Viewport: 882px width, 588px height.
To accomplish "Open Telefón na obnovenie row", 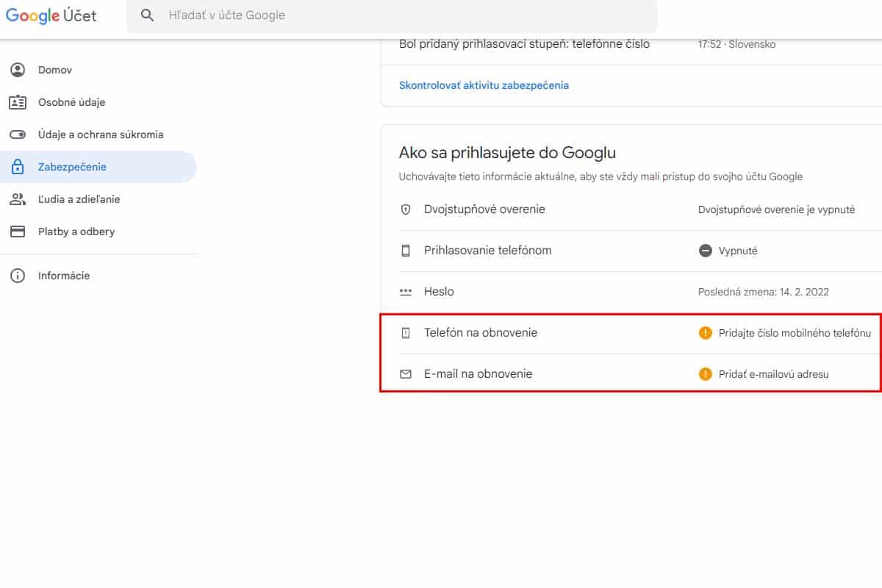I will click(631, 333).
